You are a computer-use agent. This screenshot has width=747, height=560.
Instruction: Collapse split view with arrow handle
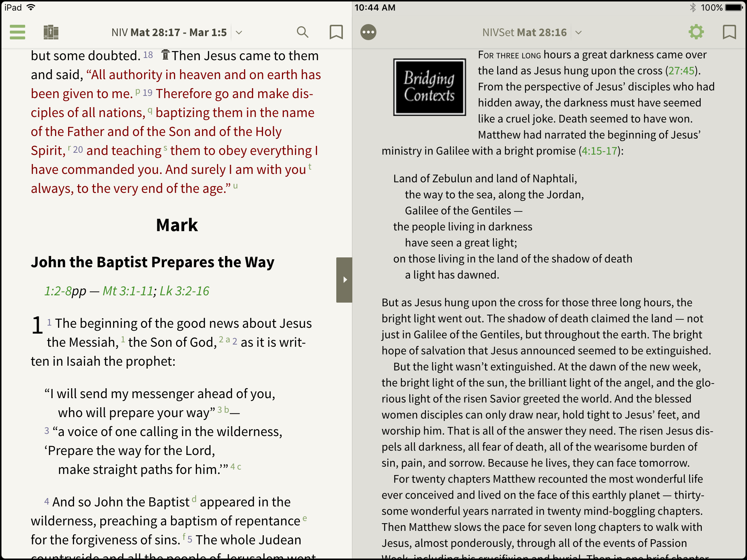[344, 280]
